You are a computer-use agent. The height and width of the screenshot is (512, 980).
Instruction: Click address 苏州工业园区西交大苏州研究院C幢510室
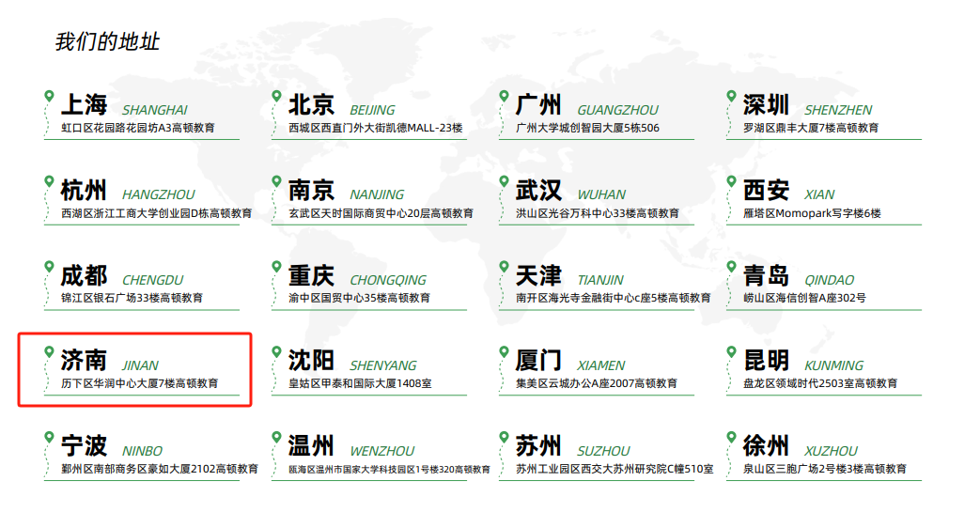tap(614, 469)
